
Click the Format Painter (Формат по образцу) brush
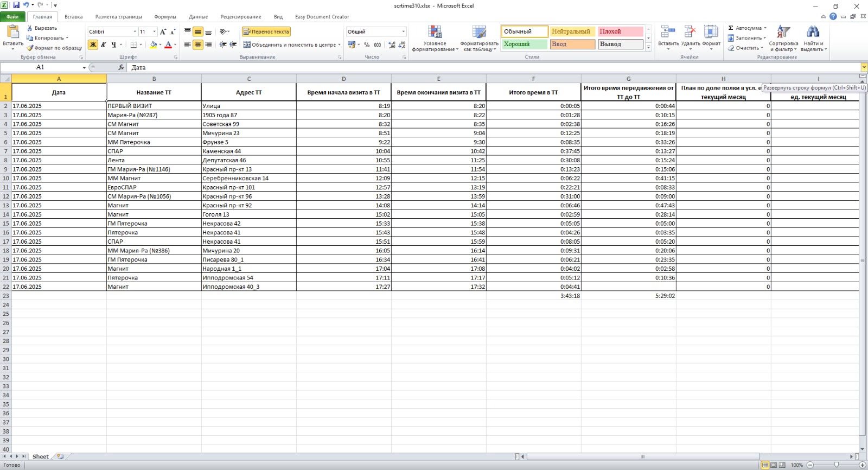tap(54, 48)
